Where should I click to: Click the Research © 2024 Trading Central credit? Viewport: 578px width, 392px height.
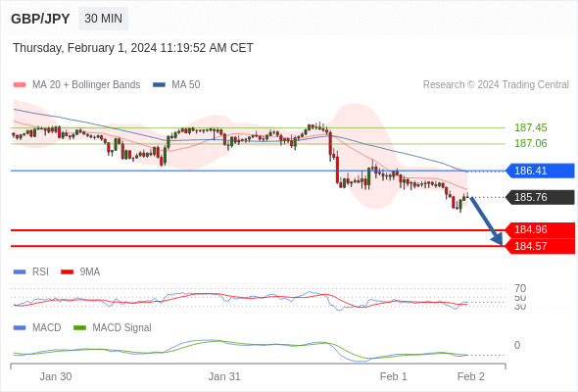tap(496, 85)
